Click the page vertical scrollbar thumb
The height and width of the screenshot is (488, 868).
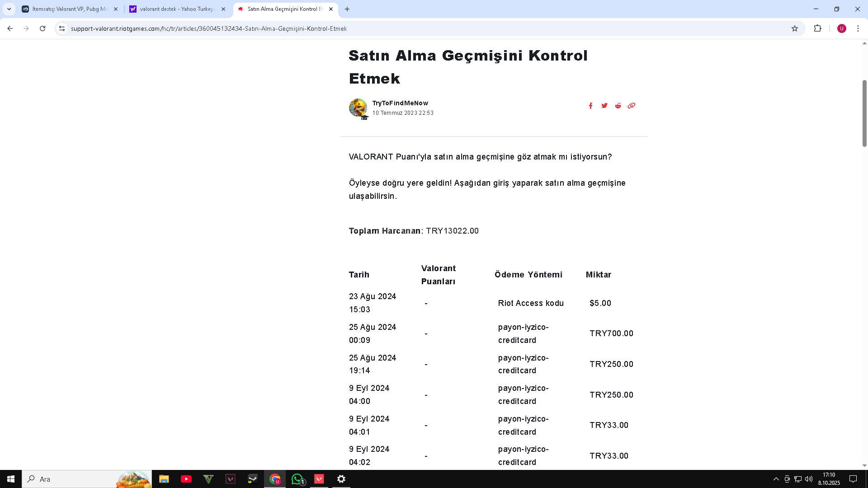tap(864, 113)
